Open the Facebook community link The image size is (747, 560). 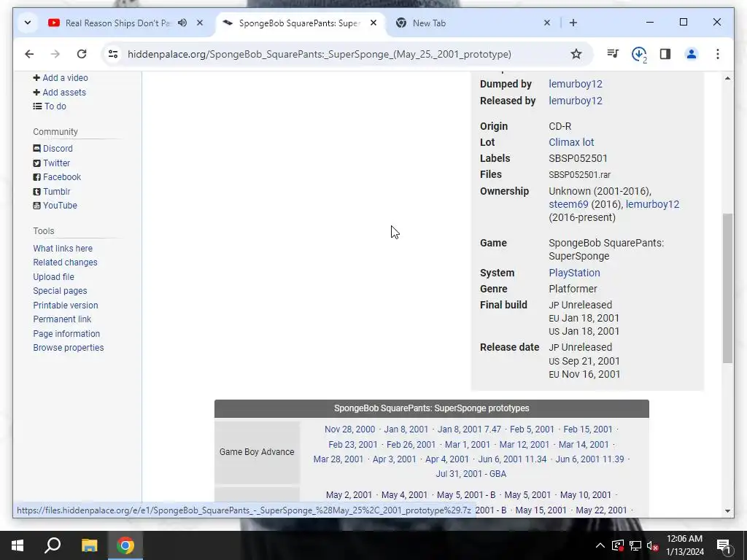[62, 177]
